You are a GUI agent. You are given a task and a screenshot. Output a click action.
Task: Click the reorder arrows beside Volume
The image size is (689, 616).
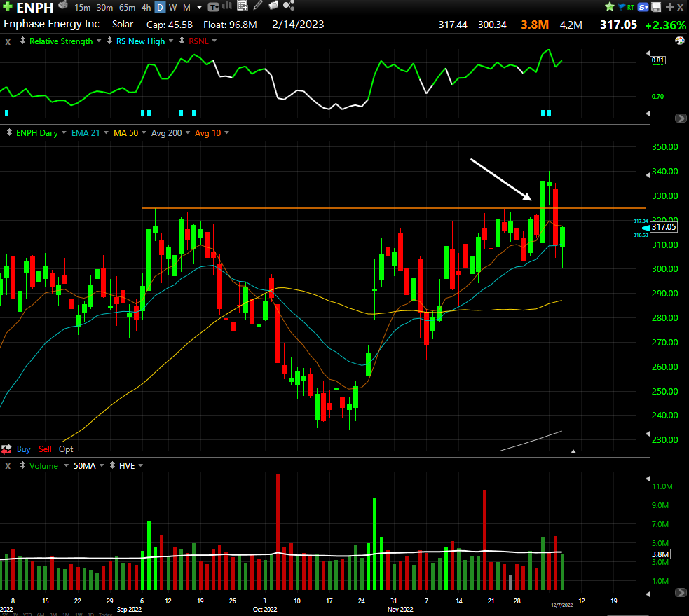pos(22,465)
